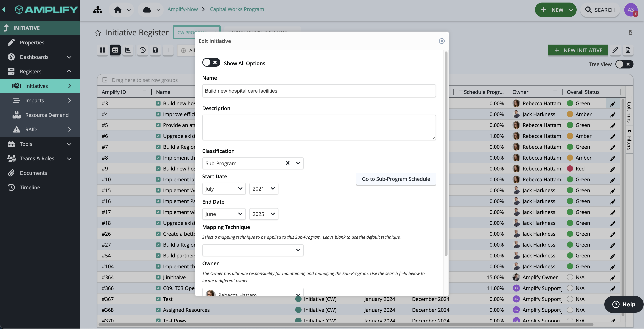
Task: Open Amplify-Now breadcrumb link
Action: [183, 9]
